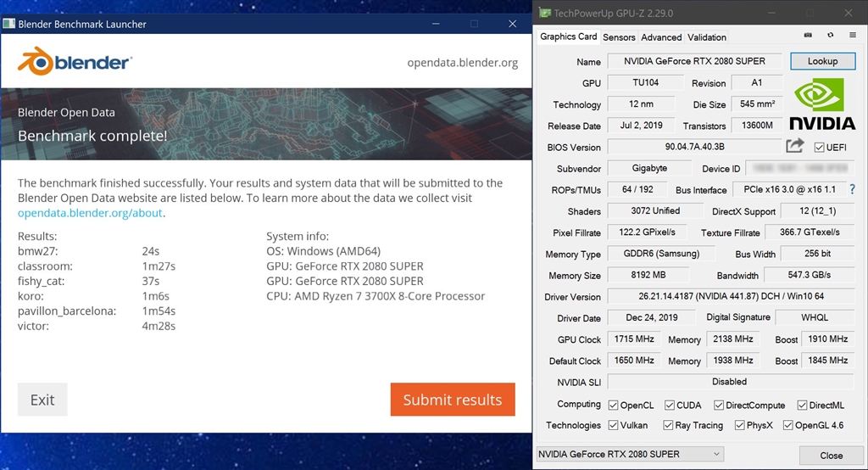The width and height of the screenshot is (868, 470).
Task: Click the blurred Device ID field
Action: 799,168
